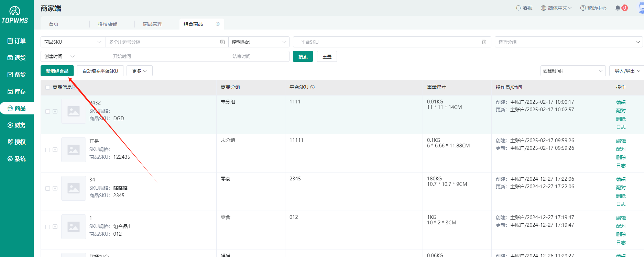The width and height of the screenshot is (644, 257).
Task: Click the 自动填充平台SKU button
Action: [100, 71]
